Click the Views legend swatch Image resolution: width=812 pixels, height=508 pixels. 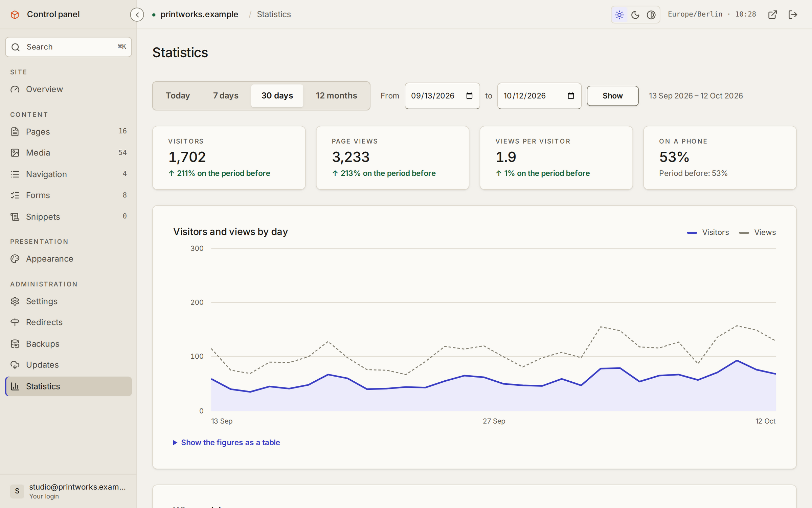click(744, 233)
